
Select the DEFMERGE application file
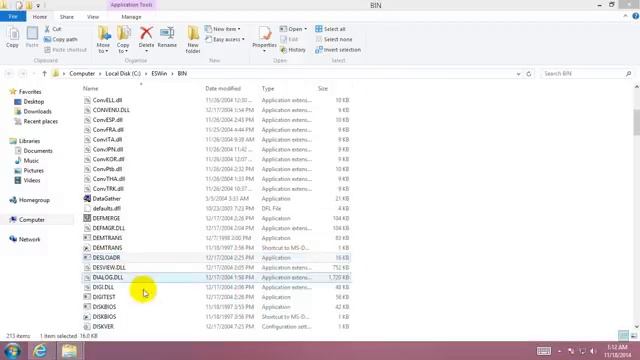[x=216, y=218]
